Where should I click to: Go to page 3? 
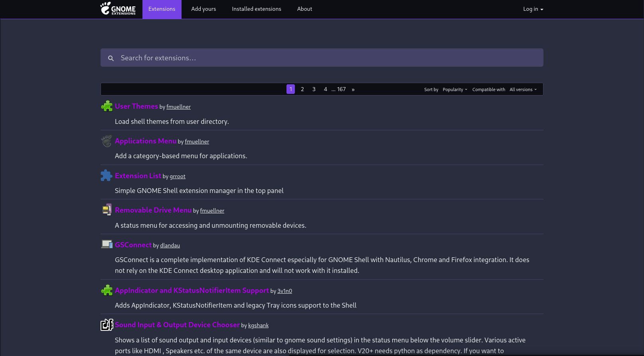click(x=314, y=89)
